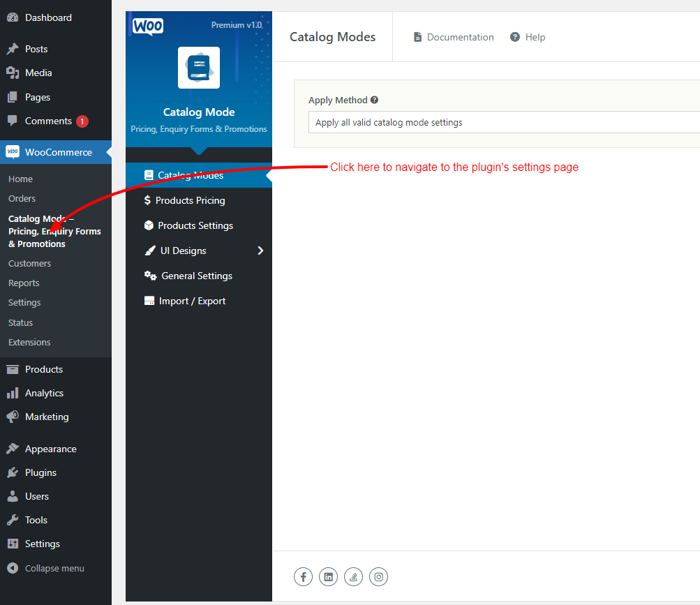Click the Posts pushpin icon
The image size is (700, 605).
pyautogui.click(x=13, y=49)
